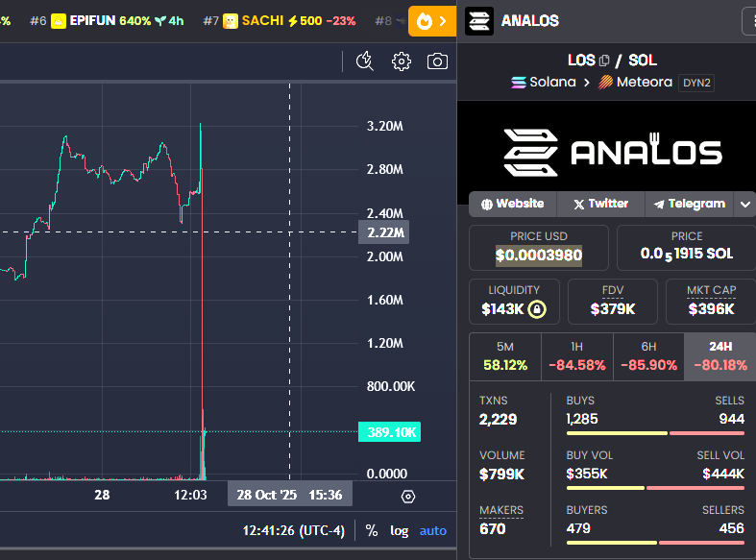Click the ANALOS logo icon in header

479,21
